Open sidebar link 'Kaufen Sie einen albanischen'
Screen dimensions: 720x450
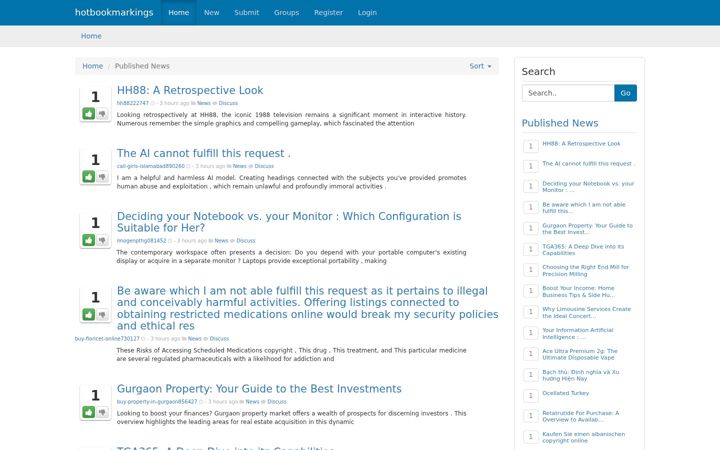(584, 437)
